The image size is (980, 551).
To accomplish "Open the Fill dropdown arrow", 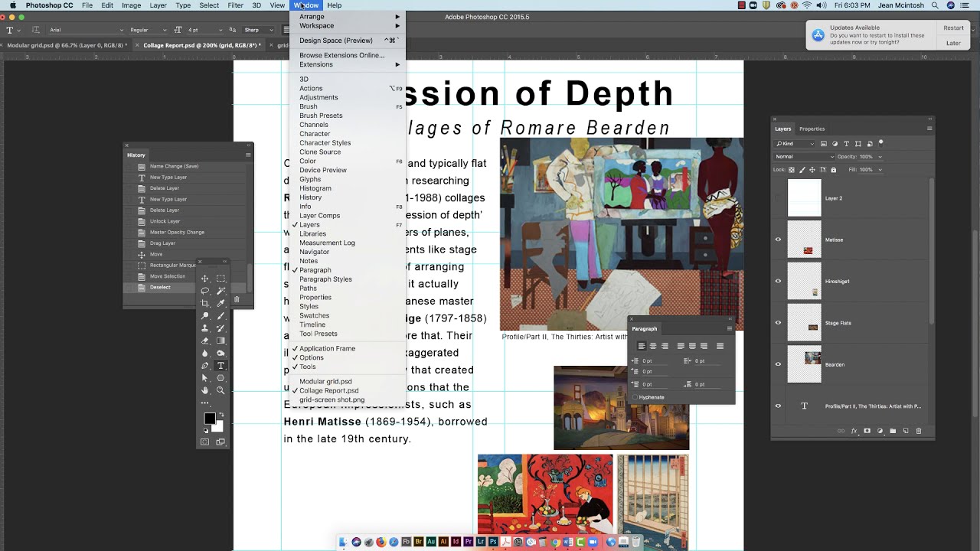I will point(880,170).
